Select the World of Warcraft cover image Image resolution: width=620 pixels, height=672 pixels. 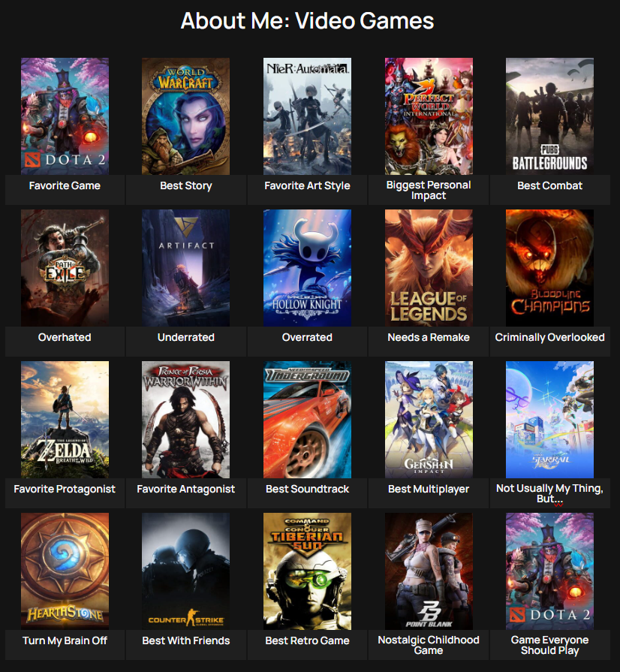(x=185, y=116)
